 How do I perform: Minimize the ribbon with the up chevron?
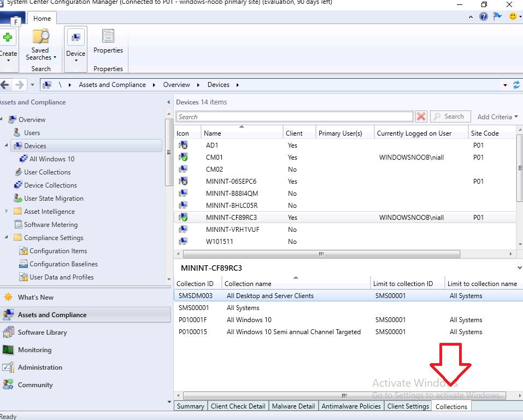click(x=471, y=17)
